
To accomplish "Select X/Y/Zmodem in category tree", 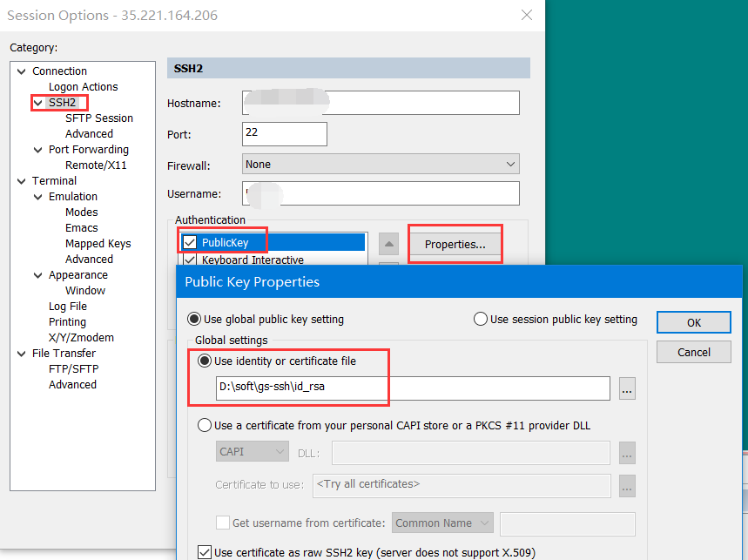I will [81, 338].
